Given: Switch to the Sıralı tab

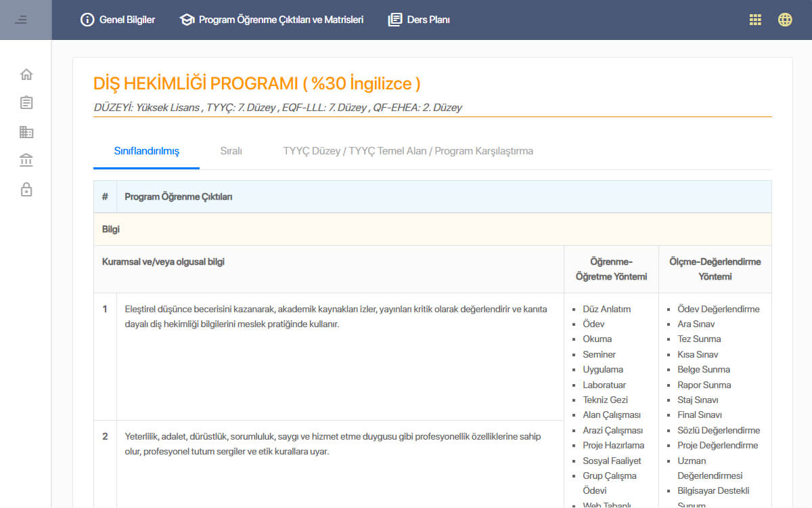Looking at the screenshot, I should point(231,151).
